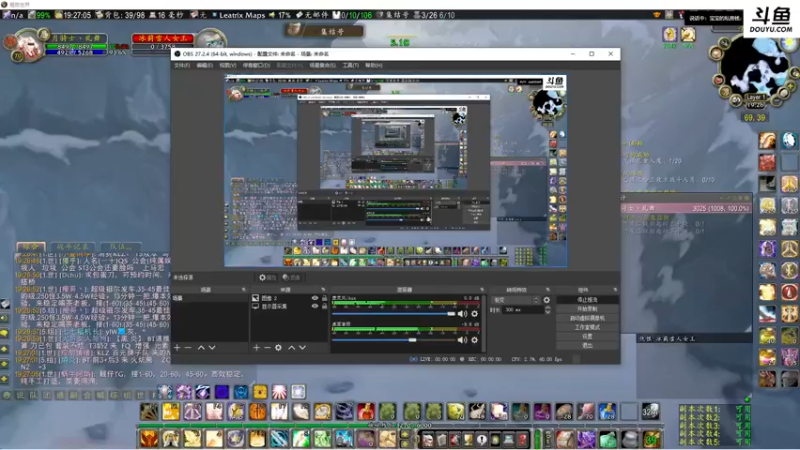Viewport: 800px width, 450px height.
Task: Click the transition duration 300 ms field
Action: pyautogui.click(x=522, y=310)
